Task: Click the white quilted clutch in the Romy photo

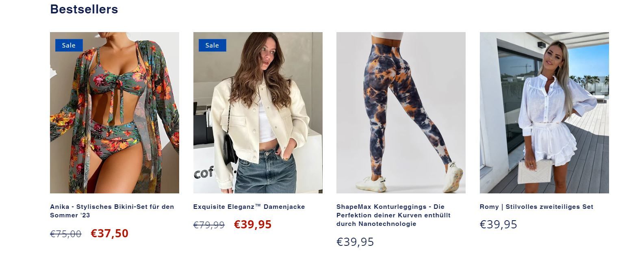Action: tap(535, 171)
